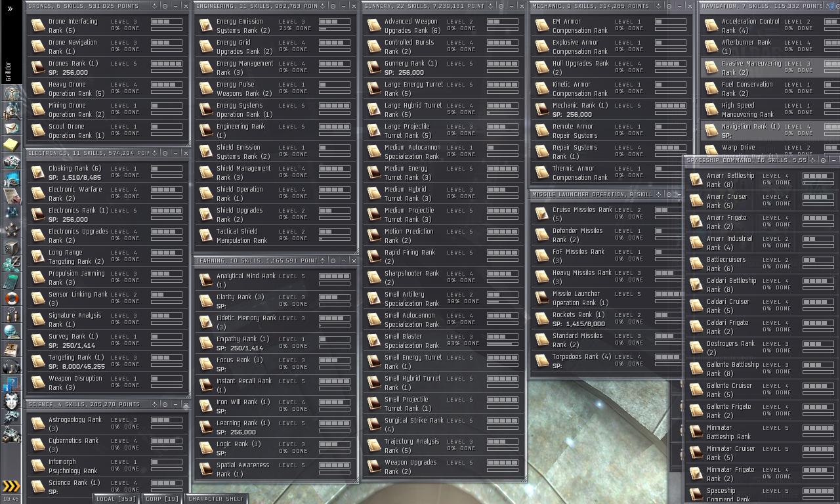Click the book icon beside Astrogeology
The width and height of the screenshot is (840, 504).
pyautogui.click(x=38, y=424)
